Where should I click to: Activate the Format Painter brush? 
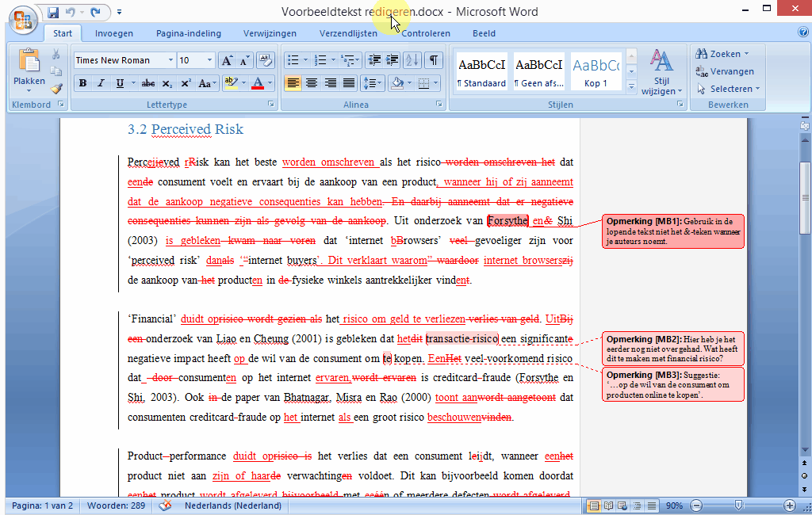56,89
